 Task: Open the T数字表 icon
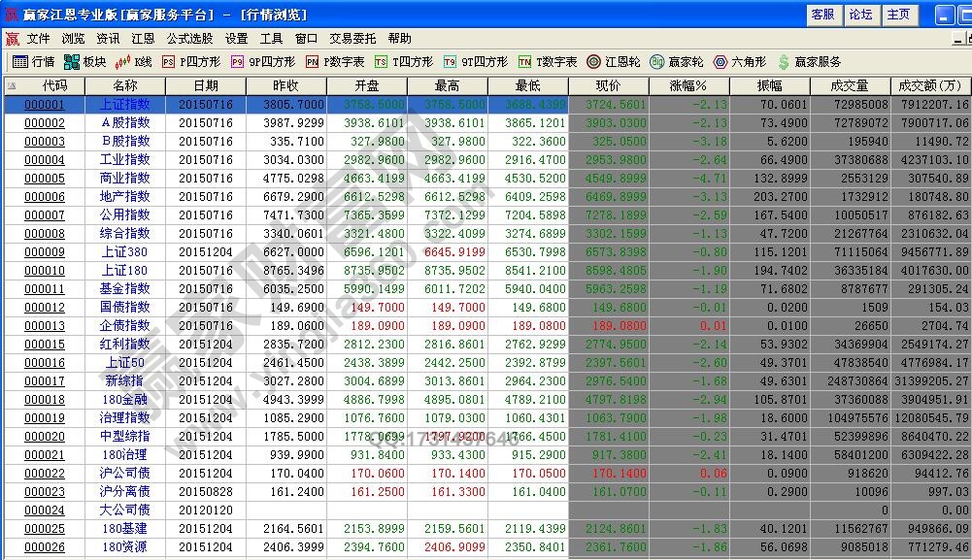pyautogui.click(x=544, y=60)
